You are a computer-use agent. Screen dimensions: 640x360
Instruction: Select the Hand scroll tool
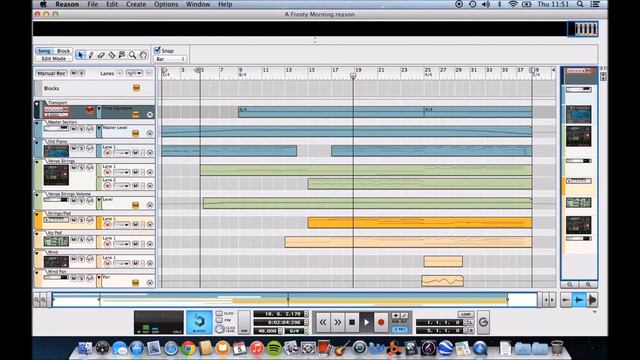coord(143,55)
